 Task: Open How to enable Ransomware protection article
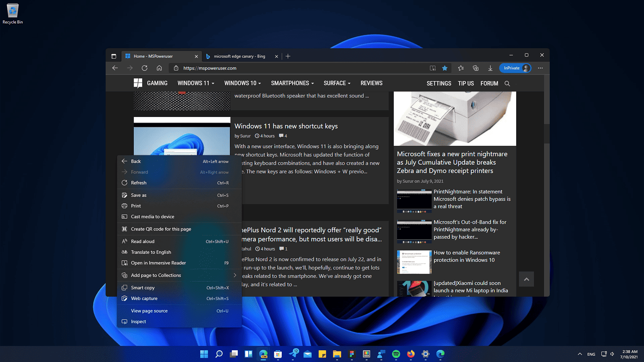tap(467, 256)
